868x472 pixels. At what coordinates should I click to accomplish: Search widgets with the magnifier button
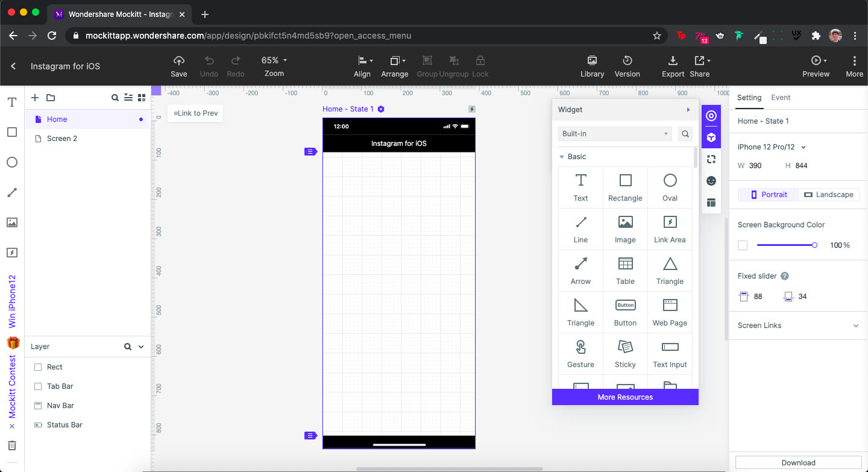685,134
